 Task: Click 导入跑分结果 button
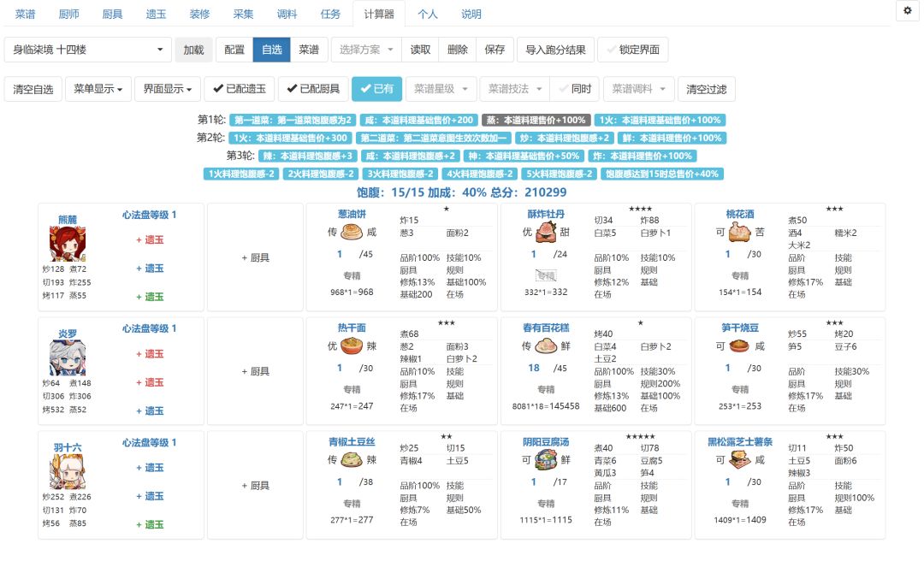[x=556, y=50]
